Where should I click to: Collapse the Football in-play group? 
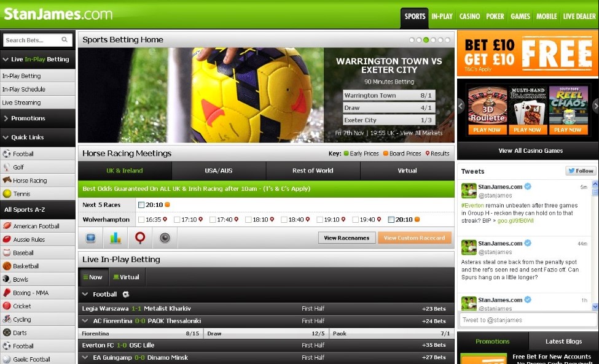pos(85,294)
